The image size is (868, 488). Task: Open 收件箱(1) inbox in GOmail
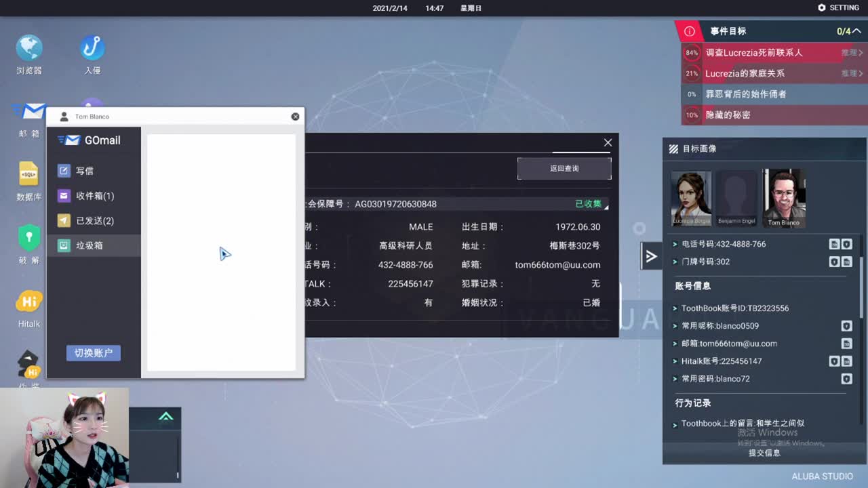tap(94, 196)
